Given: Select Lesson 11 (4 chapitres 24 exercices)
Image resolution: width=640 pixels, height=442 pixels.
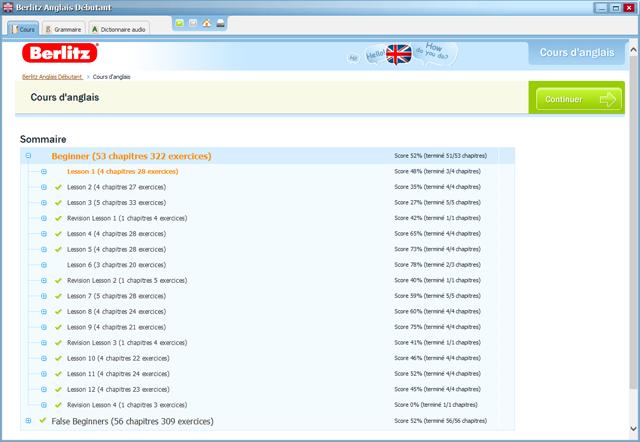Looking at the screenshot, I should [x=118, y=374].
